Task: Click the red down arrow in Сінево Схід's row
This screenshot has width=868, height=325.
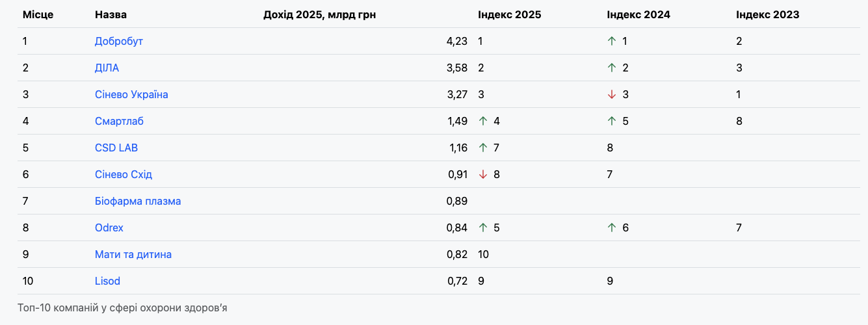Action: [482, 174]
